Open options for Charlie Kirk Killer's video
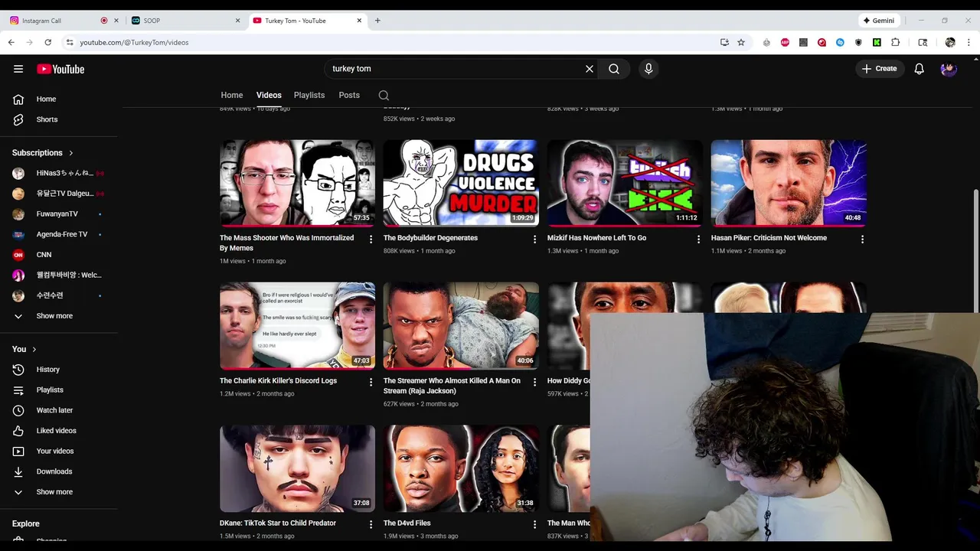Image resolution: width=980 pixels, height=551 pixels. 371,382
